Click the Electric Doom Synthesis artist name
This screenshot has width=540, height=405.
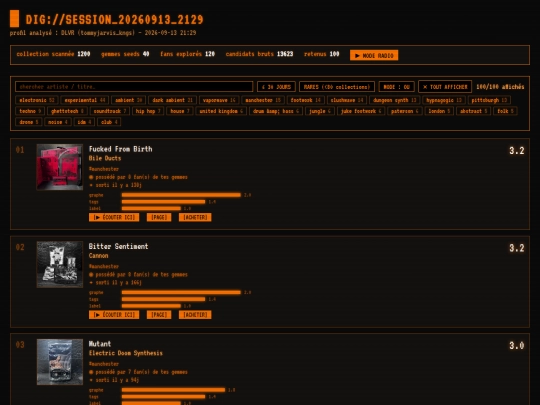tap(126, 353)
